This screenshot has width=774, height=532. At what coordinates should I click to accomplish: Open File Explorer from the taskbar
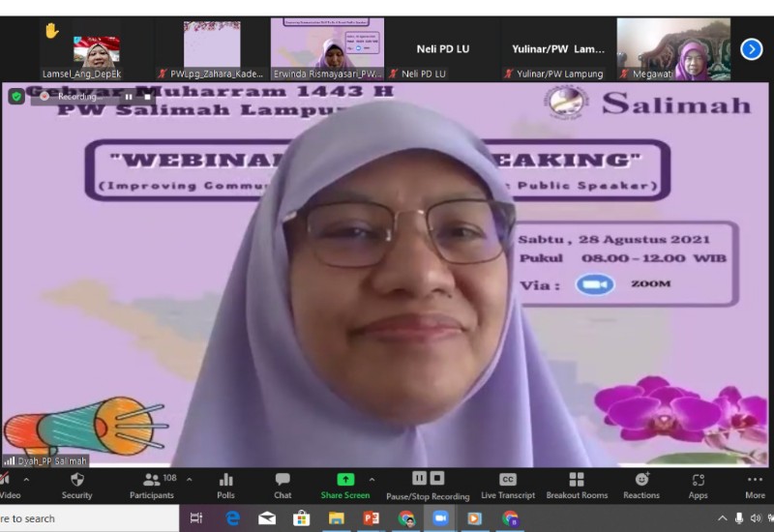(336, 518)
